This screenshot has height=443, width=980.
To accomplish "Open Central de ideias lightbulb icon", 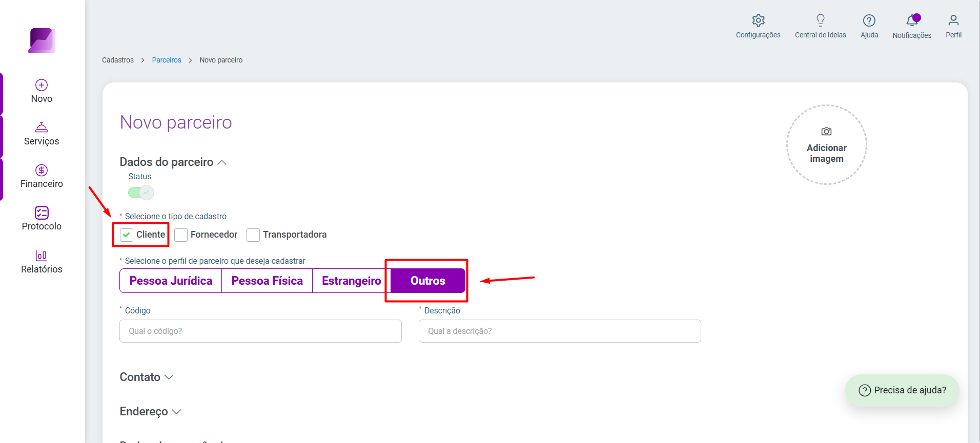I will point(821,20).
